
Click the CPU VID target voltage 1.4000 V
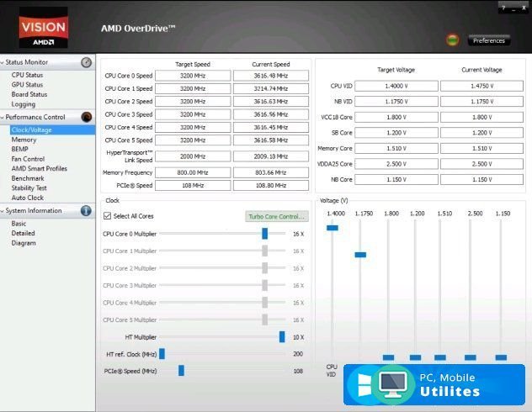click(x=396, y=86)
